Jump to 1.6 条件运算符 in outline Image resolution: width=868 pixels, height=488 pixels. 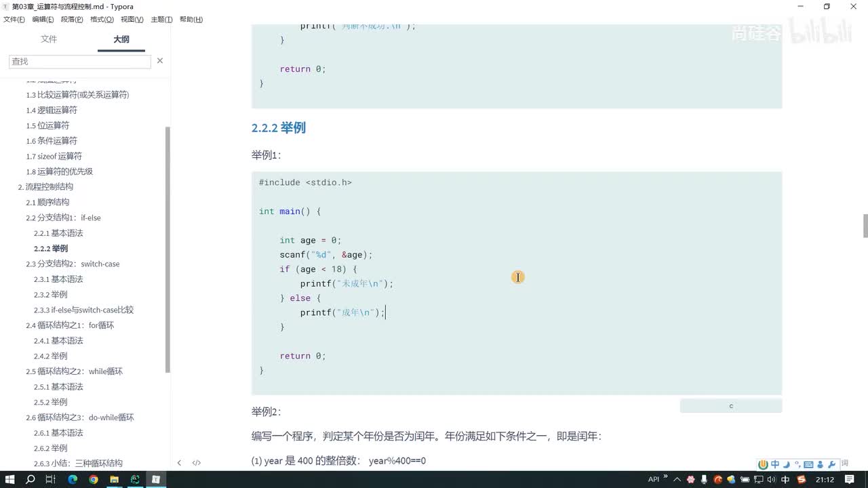52,141
